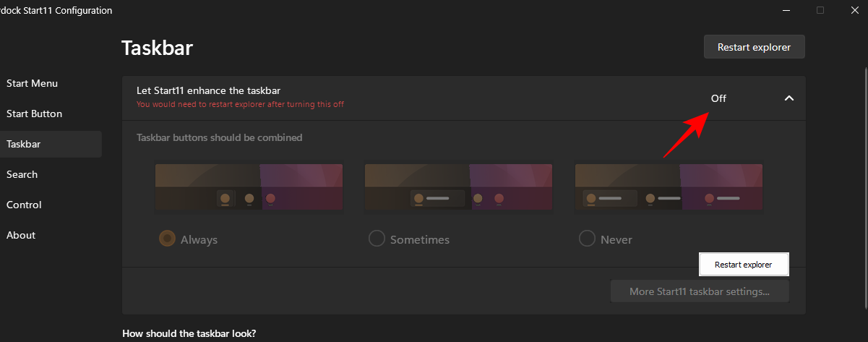The width and height of the screenshot is (868, 342).
Task: Click the red restart explorer warning text
Action: [x=240, y=104]
